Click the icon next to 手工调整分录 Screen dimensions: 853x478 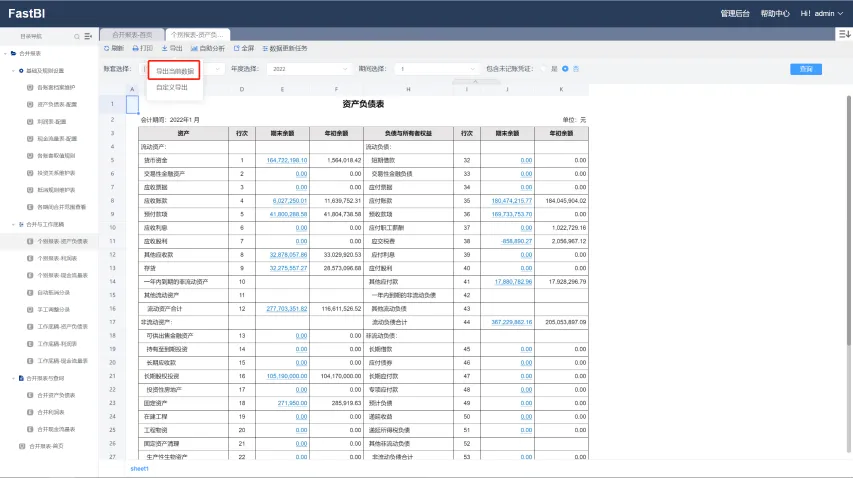pyautogui.click(x=30, y=309)
